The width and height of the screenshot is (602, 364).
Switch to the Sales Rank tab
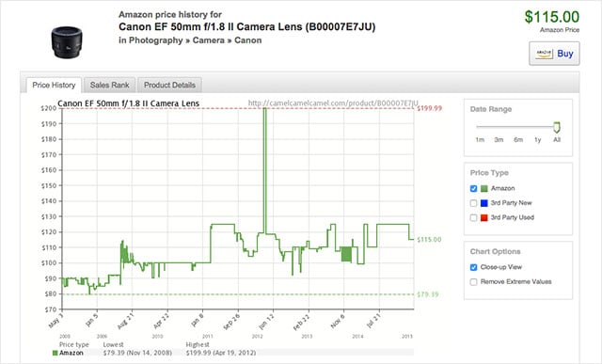(x=109, y=85)
